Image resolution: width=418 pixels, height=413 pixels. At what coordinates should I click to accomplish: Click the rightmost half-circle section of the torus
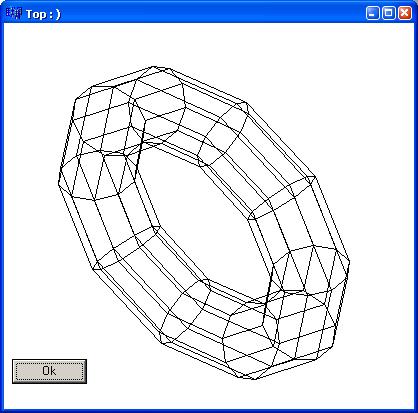310,270
